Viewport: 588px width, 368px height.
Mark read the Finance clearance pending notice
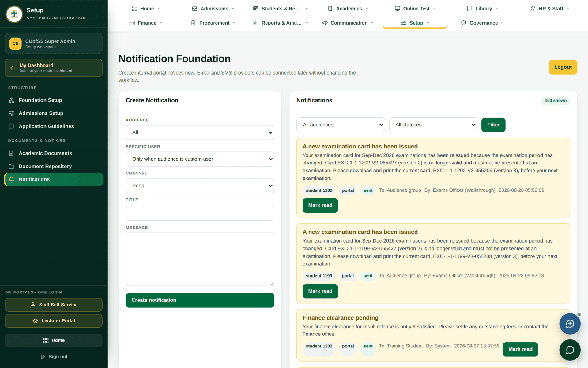pyautogui.click(x=520, y=349)
